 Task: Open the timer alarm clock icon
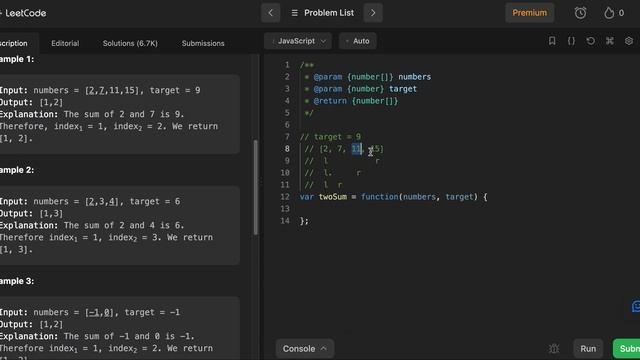580,13
